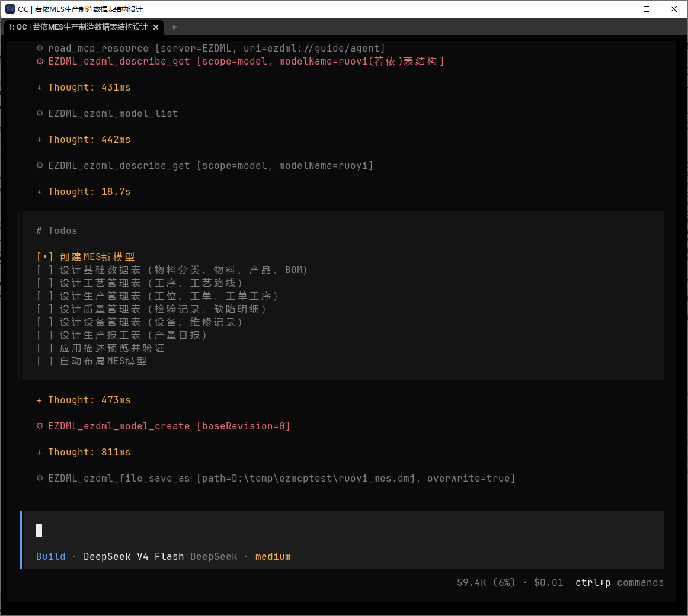The image size is (688, 616).
Task: Expand the Thought: 431ms entry
Action: 84,87
